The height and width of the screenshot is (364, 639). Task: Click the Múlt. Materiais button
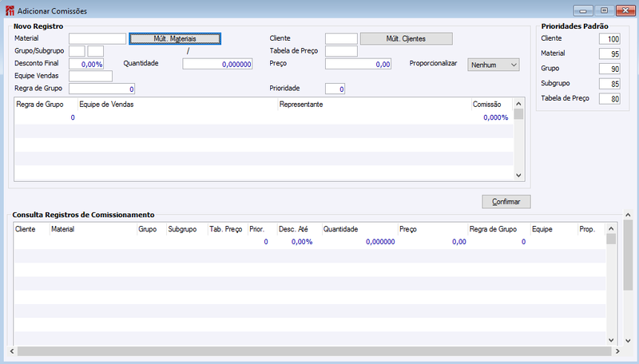[x=175, y=38]
